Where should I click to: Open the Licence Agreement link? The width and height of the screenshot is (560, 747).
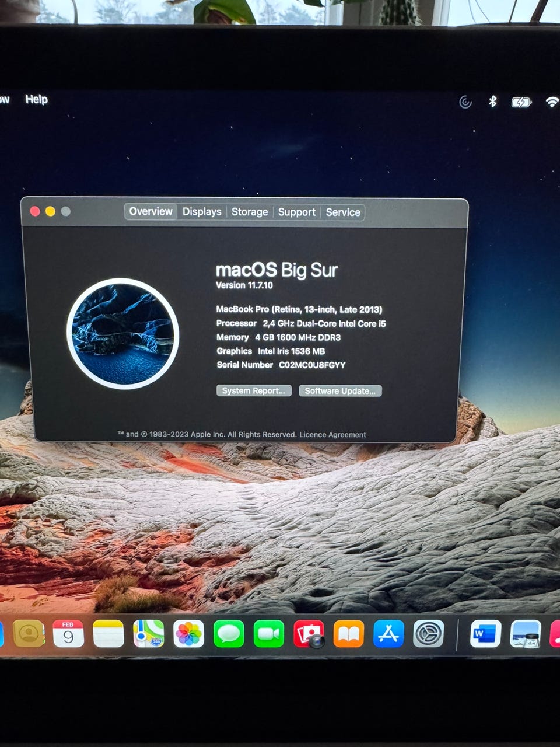coord(332,434)
